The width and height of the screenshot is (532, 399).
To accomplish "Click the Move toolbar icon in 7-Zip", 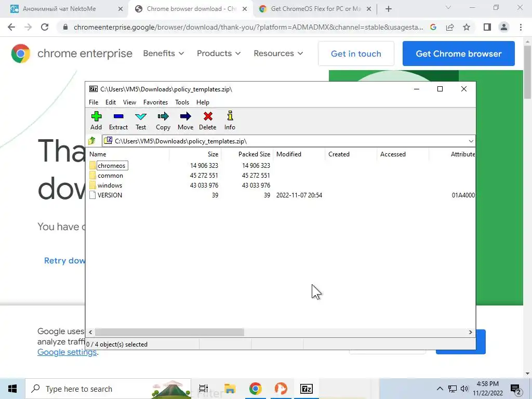I will [185, 121].
